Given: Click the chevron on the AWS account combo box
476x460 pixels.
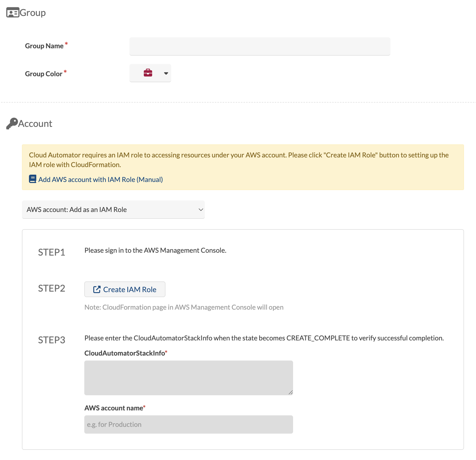Looking at the screenshot, I should tap(200, 210).
